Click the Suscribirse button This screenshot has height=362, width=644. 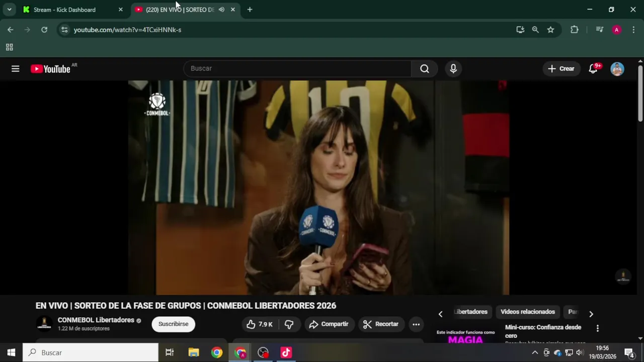click(173, 324)
